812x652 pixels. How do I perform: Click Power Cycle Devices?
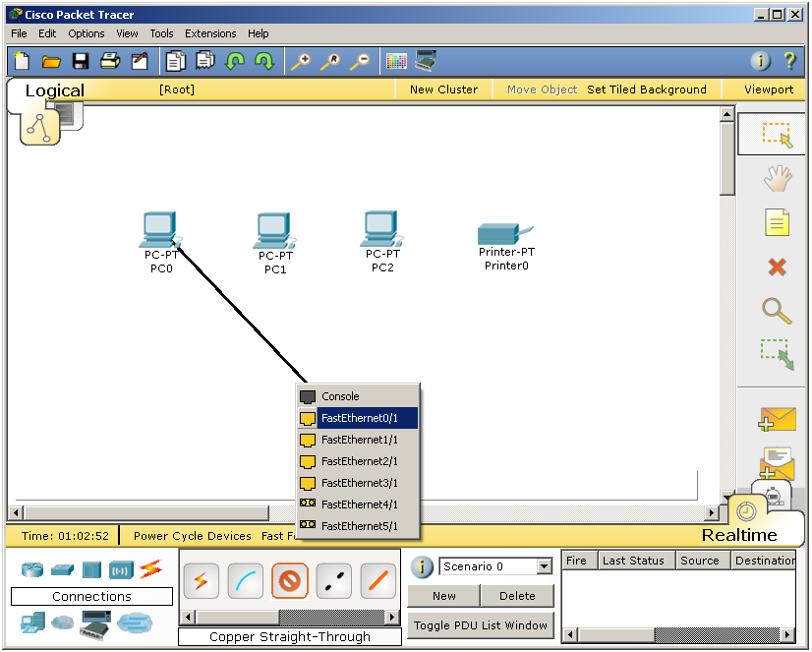tap(192, 536)
